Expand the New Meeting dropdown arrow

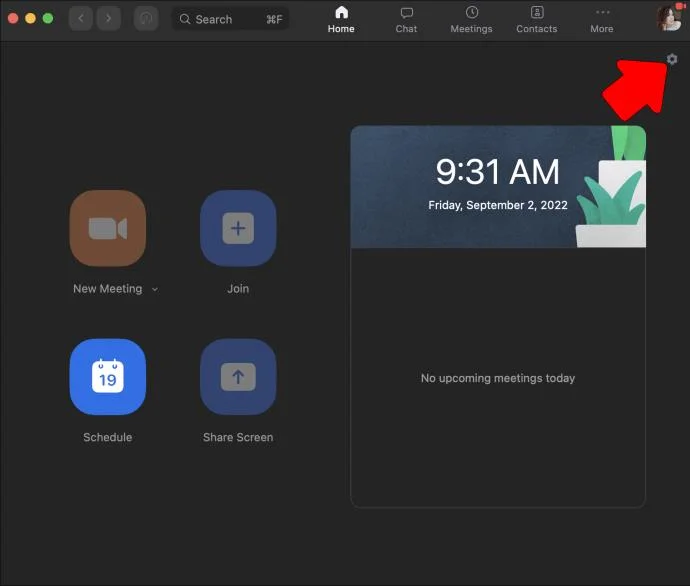[155, 289]
